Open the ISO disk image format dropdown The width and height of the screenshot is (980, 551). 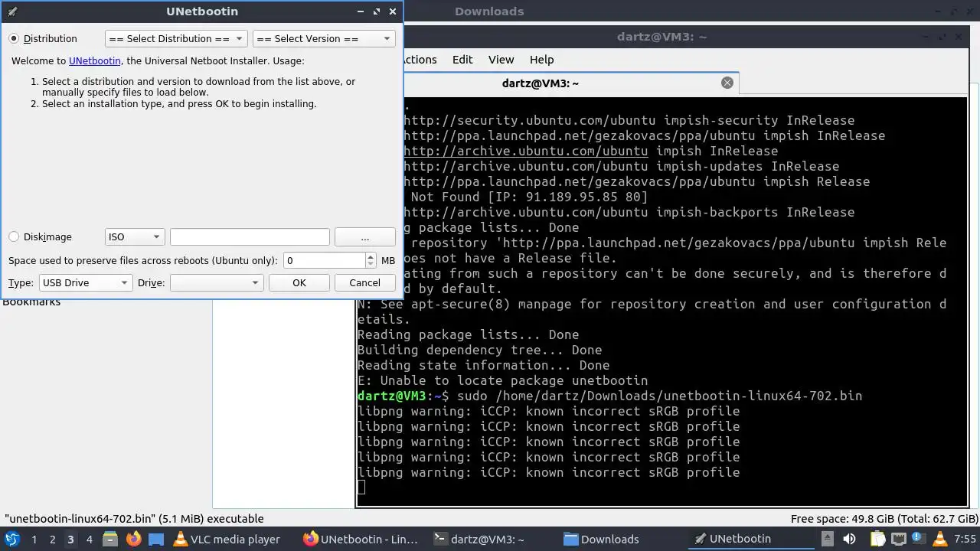pyautogui.click(x=135, y=237)
